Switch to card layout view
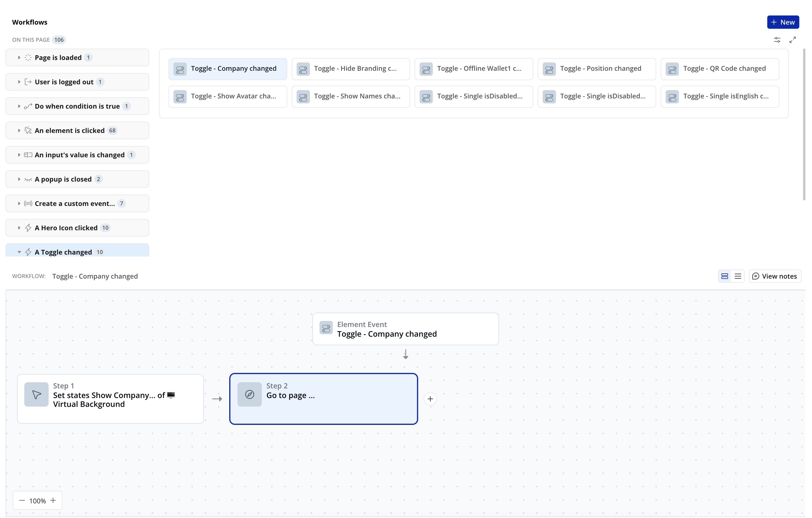Image resolution: width=812 pixels, height=518 pixels. coord(724,276)
